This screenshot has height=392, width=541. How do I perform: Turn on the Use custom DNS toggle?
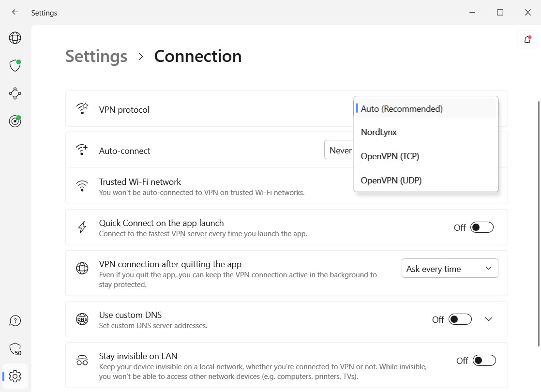(x=460, y=319)
